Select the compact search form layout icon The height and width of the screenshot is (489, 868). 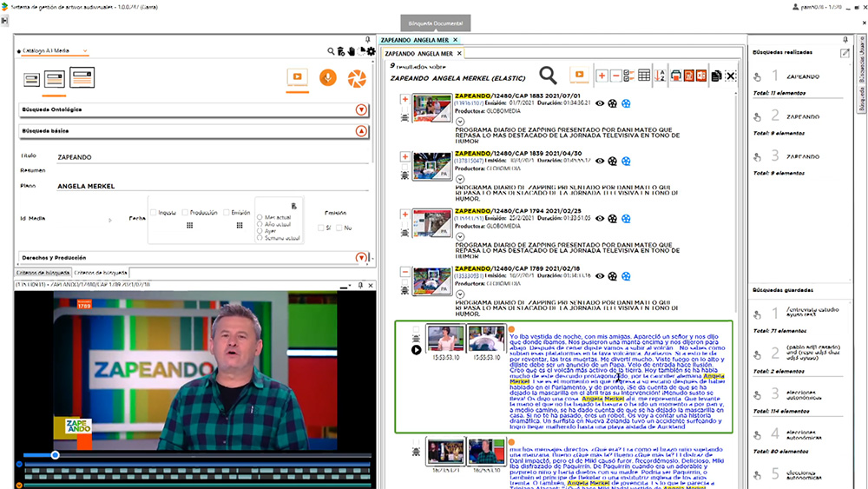click(x=31, y=80)
